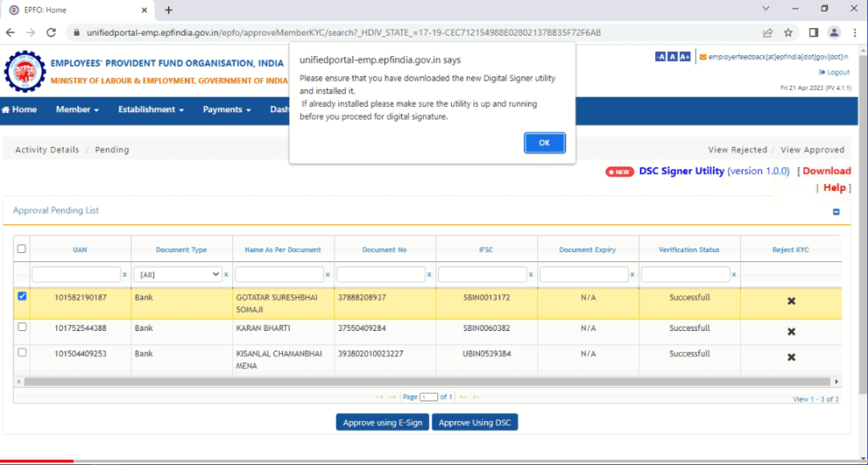
Task: Reject KYC for KISANLAL CHAMANBHAI MENA row
Action: (791, 357)
